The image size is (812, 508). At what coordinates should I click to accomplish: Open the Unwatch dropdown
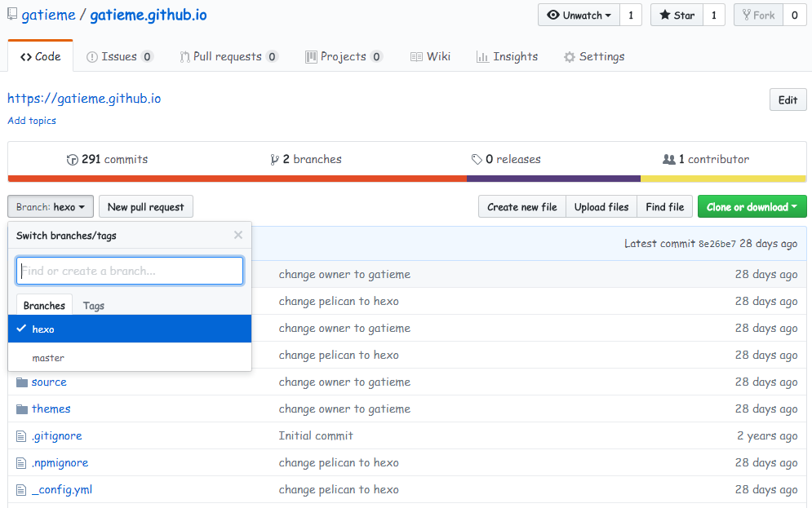579,15
